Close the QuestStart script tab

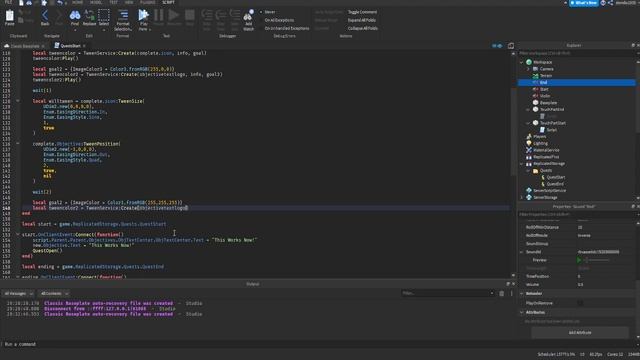(84, 46)
